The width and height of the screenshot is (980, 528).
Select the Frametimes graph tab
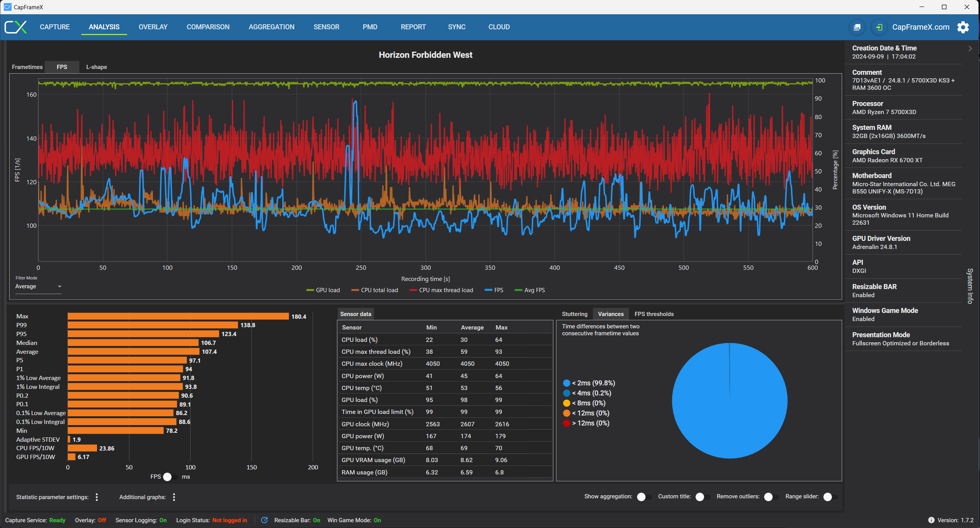[27, 67]
